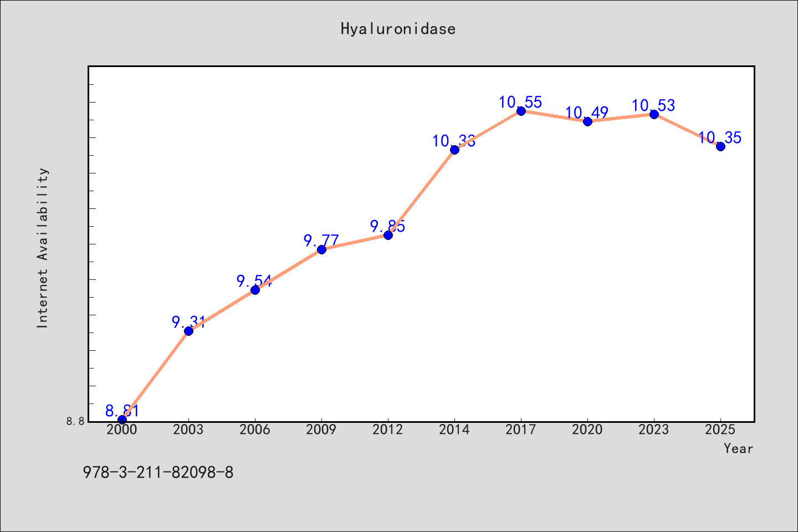
Task: Click the 9.77 value annotation
Action: (x=321, y=241)
